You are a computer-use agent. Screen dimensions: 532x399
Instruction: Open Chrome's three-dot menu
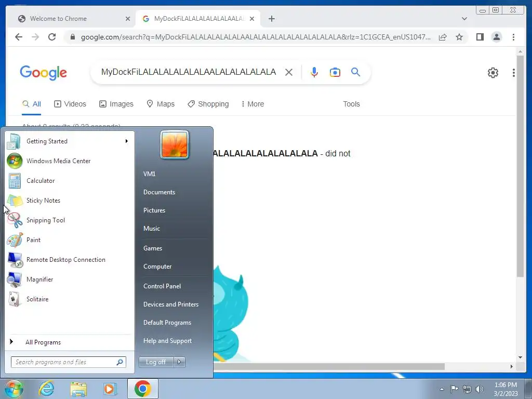click(x=513, y=37)
